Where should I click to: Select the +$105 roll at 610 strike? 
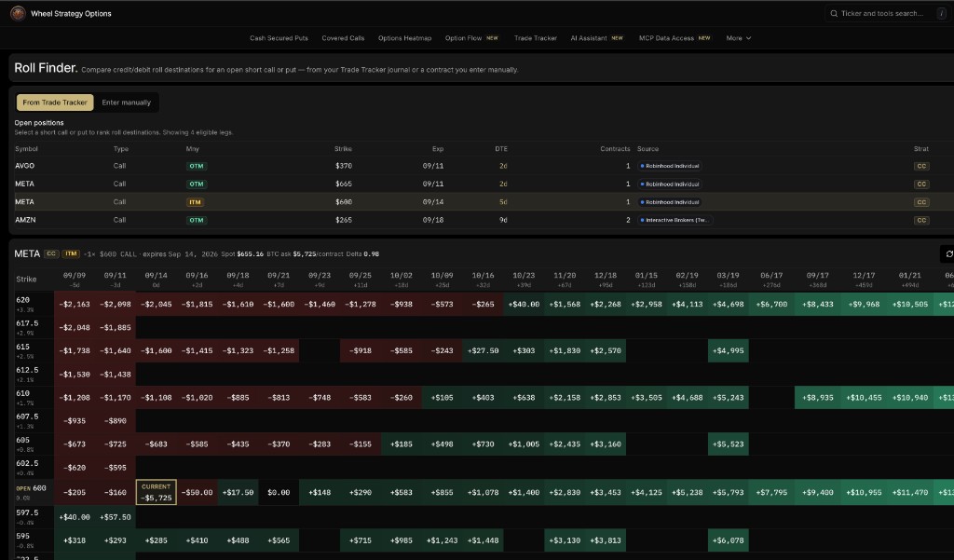point(443,398)
